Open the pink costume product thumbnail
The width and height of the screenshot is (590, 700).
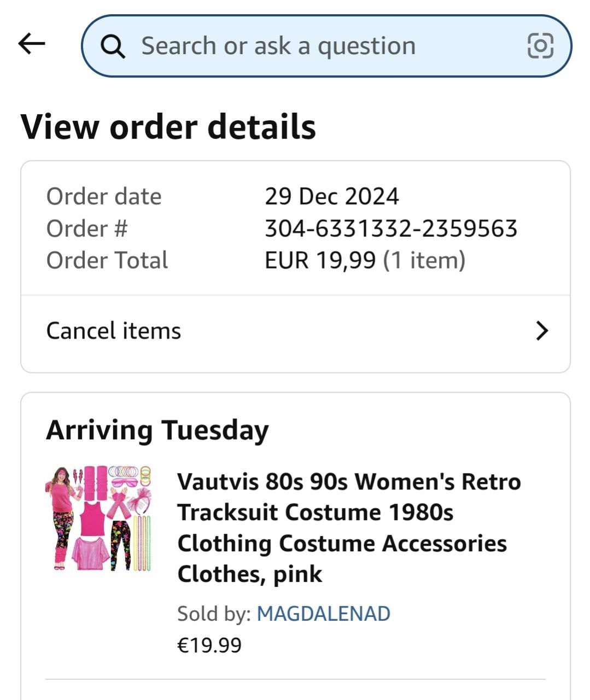click(x=98, y=518)
